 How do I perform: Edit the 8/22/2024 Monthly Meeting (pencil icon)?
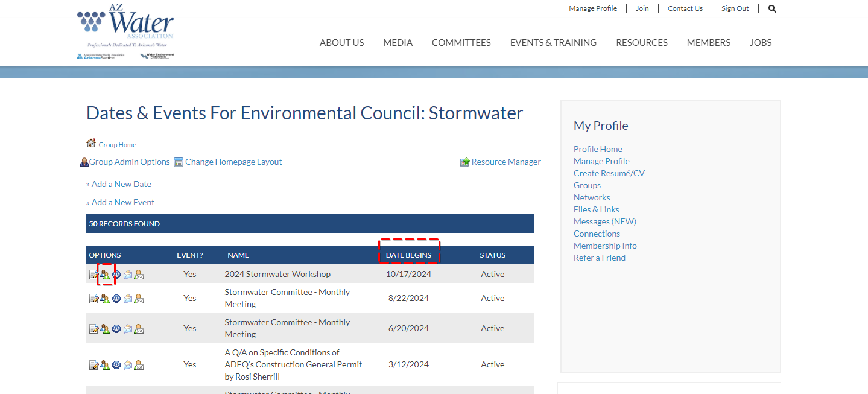click(x=94, y=299)
